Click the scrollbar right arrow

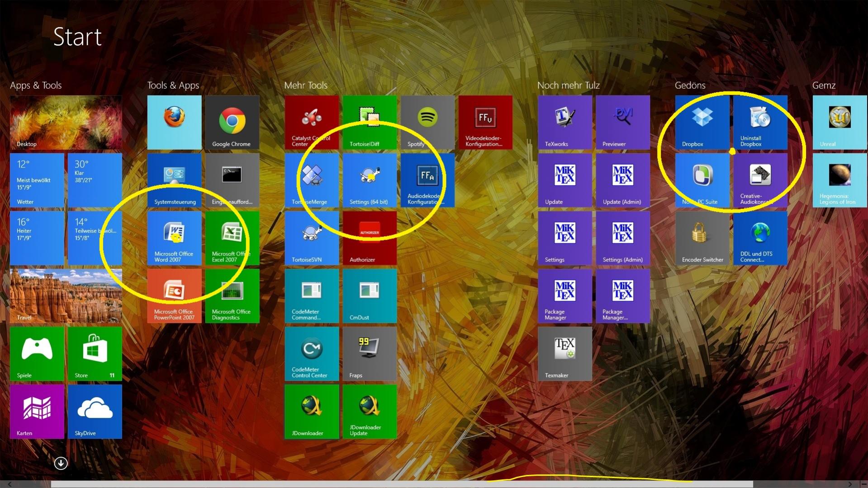coord(850,484)
